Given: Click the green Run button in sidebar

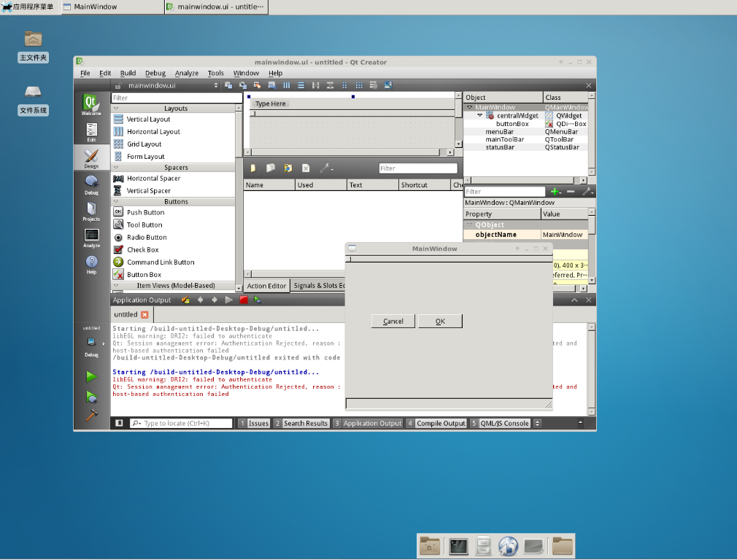Looking at the screenshot, I should click(x=92, y=376).
